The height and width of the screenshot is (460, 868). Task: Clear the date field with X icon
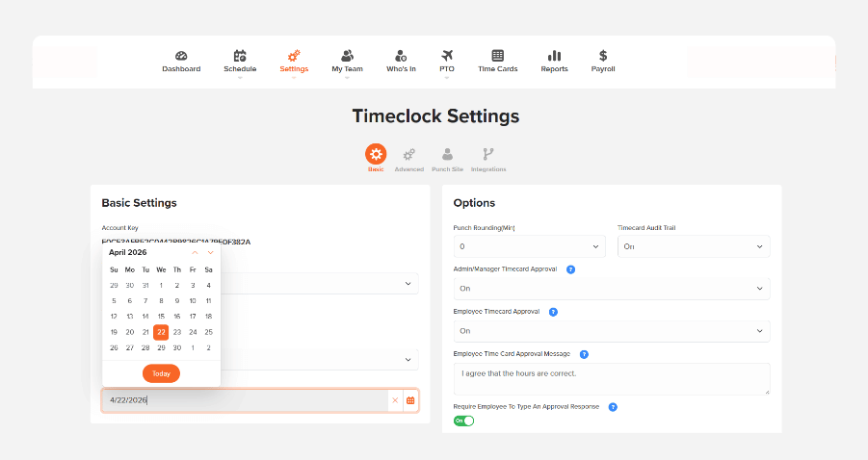coord(395,400)
